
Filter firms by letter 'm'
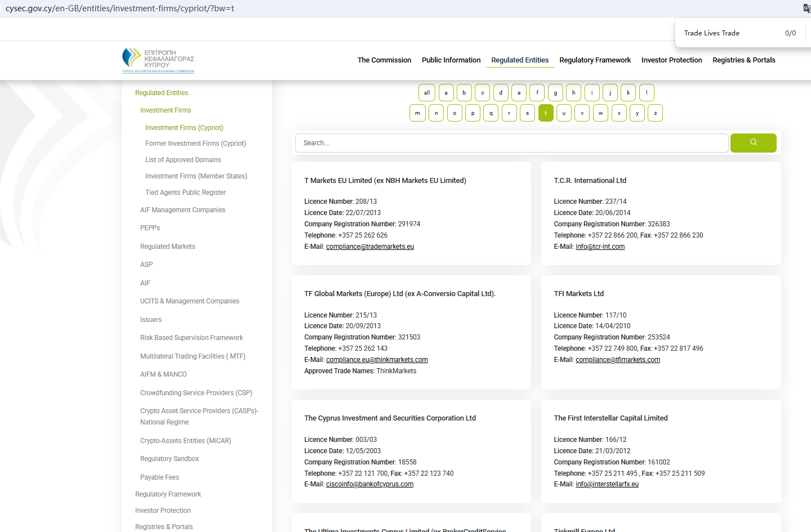pyautogui.click(x=417, y=113)
